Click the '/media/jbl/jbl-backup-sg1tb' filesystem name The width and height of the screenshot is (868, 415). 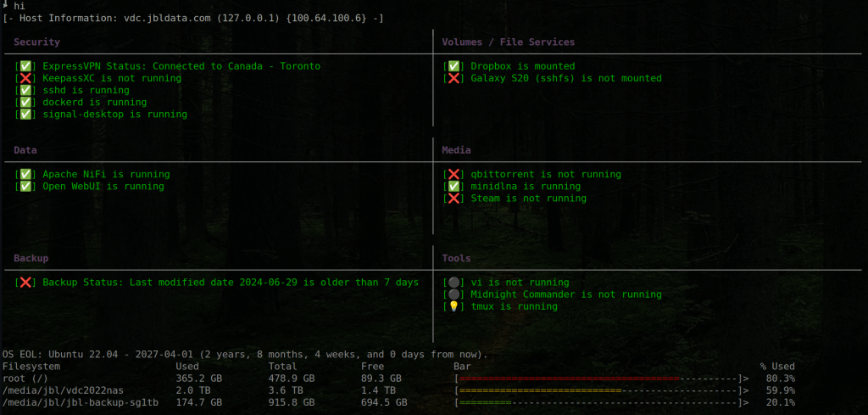click(x=81, y=403)
